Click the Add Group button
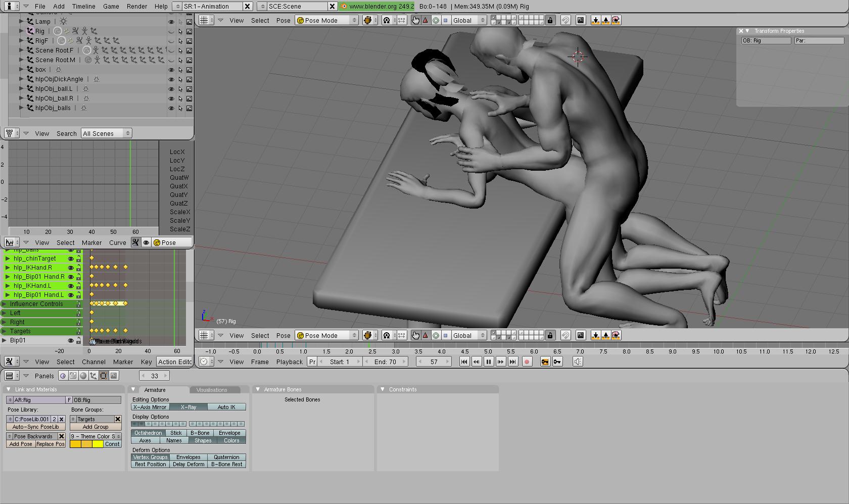 point(96,427)
